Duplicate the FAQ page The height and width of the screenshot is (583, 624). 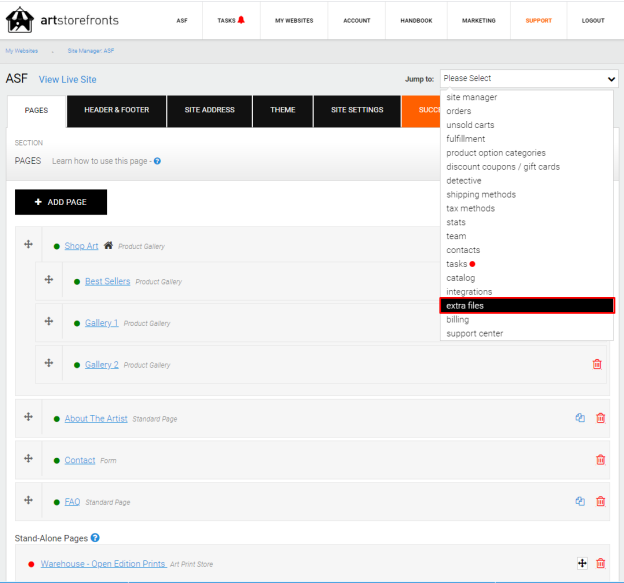(x=580, y=501)
